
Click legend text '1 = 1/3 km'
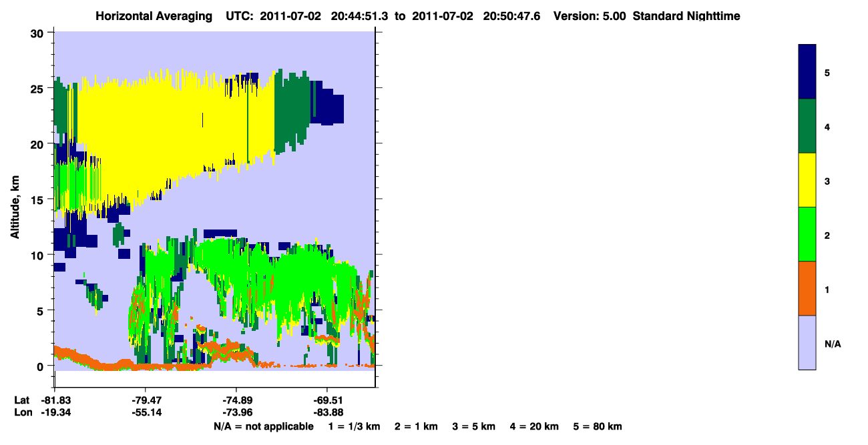click(x=354, y=426)
